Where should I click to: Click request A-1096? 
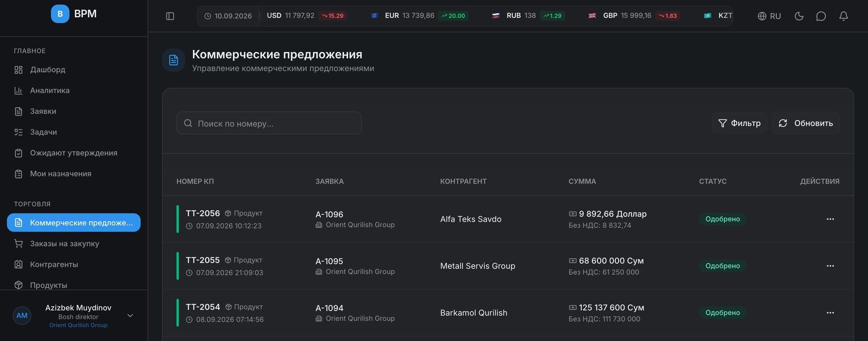pyautogui.click(x=329, y=215)
